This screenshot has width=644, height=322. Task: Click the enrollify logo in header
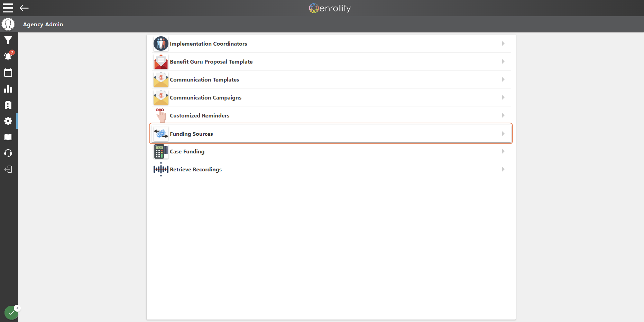[330, 8]
